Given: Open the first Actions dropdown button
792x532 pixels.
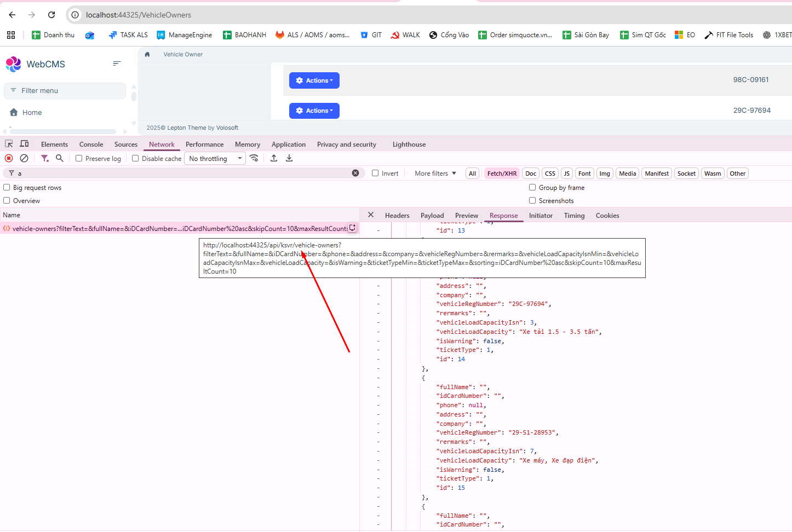Looking at the screenshot, I should (314, 80).
